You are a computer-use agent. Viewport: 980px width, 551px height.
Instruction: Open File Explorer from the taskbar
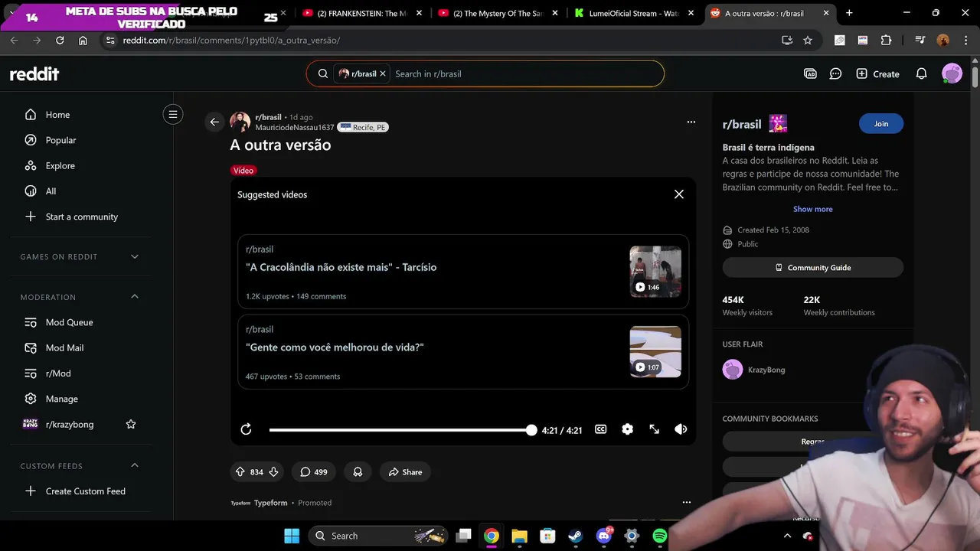coord(519,536)
